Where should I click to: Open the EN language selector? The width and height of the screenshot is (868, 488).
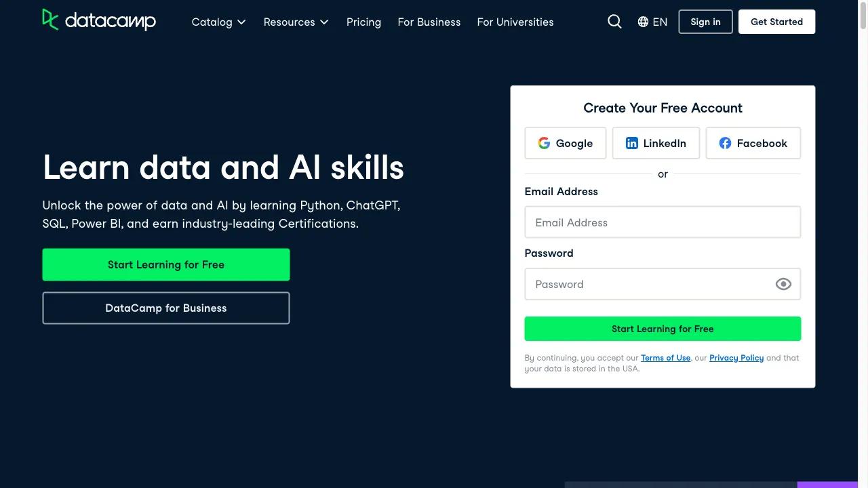point(652,22)
